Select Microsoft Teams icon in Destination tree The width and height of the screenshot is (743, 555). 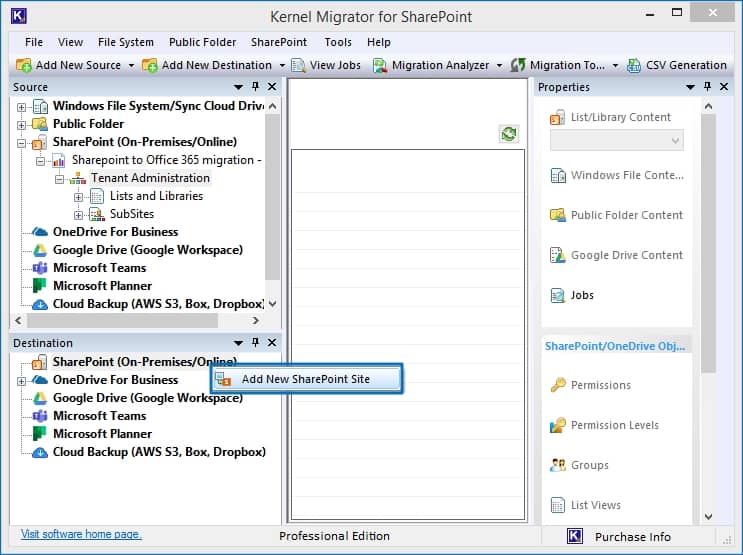[40, 416]
